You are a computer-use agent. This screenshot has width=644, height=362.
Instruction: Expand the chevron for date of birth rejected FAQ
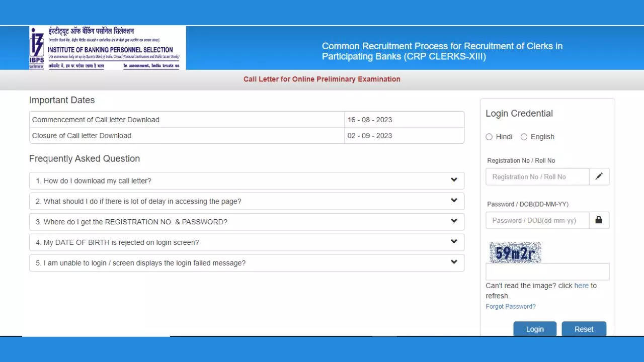pos(454,242)
